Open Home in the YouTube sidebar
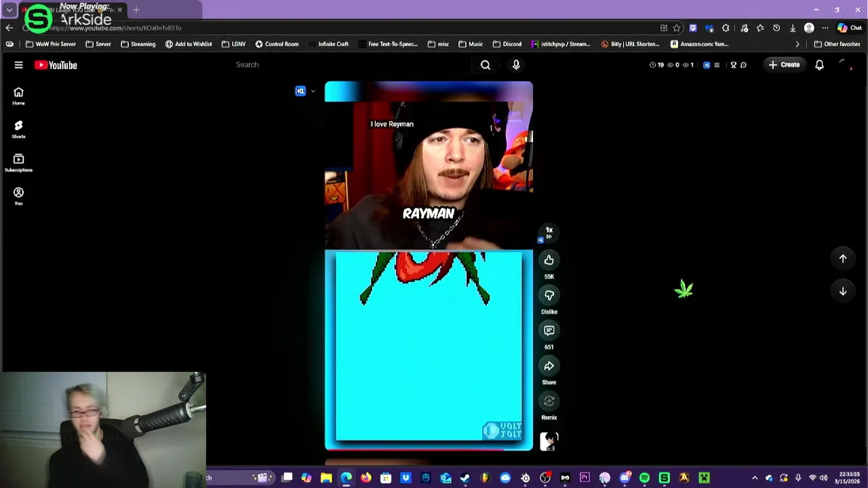The height and width of the screenshot is (488, 868). (x=18, y=96)
